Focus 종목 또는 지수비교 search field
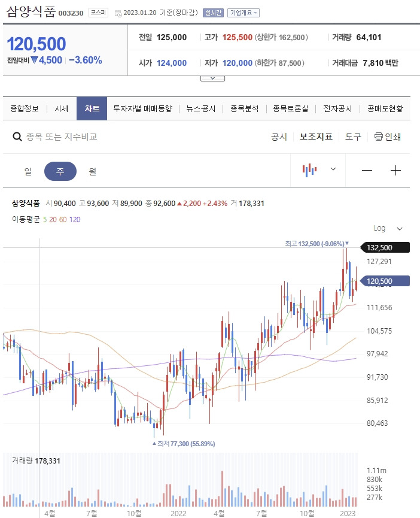This screenshot has height=518, width=420. click(x=62, y=137)
